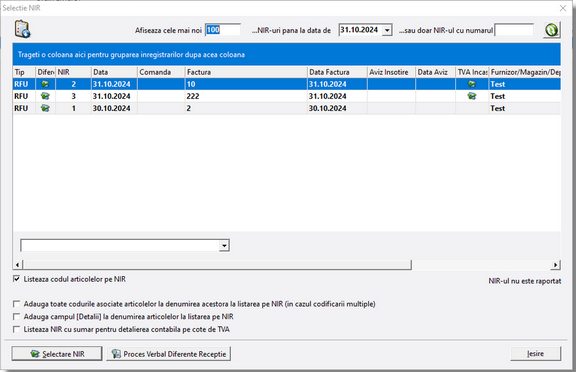Sort by the Data Factura column header
Image resolution: width=576 pixels, height=372 pixels.
coord(337,72)
